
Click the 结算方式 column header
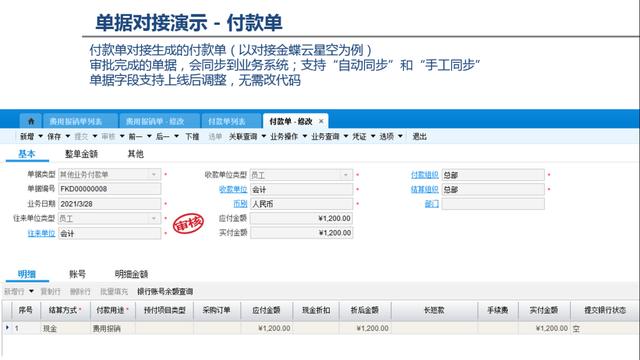click(x=65, y=310)
